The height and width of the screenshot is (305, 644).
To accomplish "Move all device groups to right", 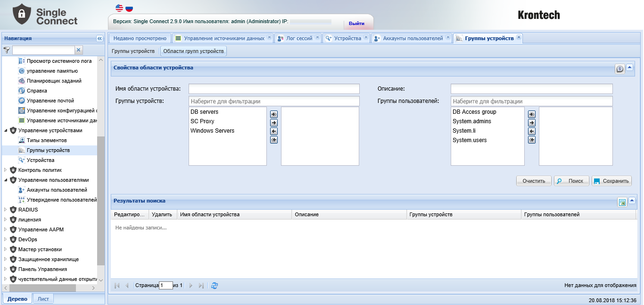I will tap(274, 114).
